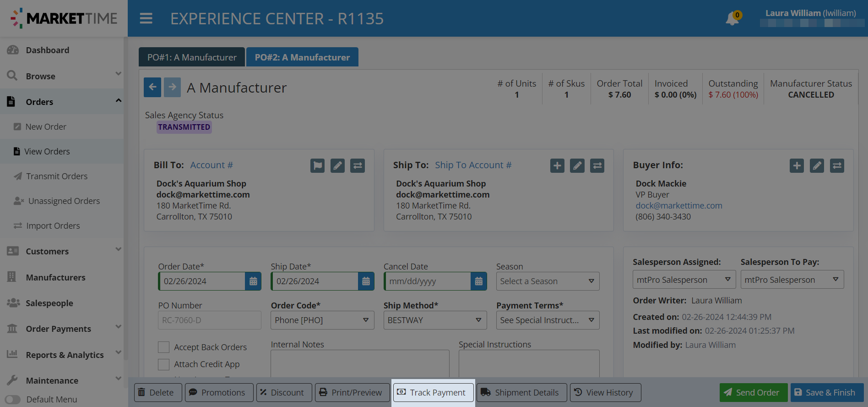868x407 pixels.
Task: Check the Attach Credit App box
Action: click(x=164, y=364)
